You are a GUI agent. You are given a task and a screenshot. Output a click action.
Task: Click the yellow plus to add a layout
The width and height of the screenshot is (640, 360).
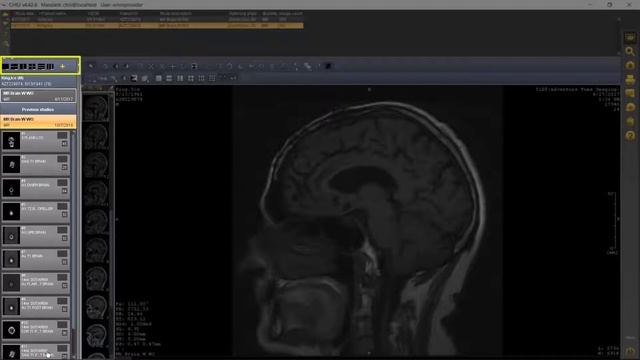point(62,66)
